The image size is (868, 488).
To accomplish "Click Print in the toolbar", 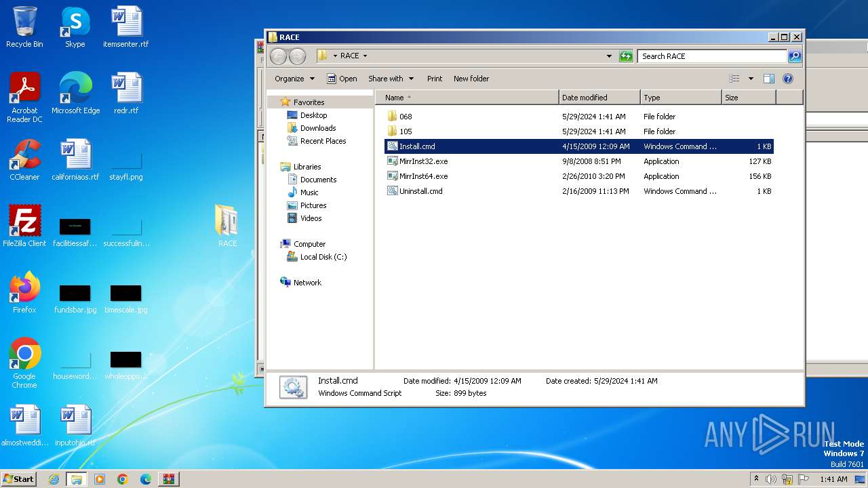I will point(435,79).
